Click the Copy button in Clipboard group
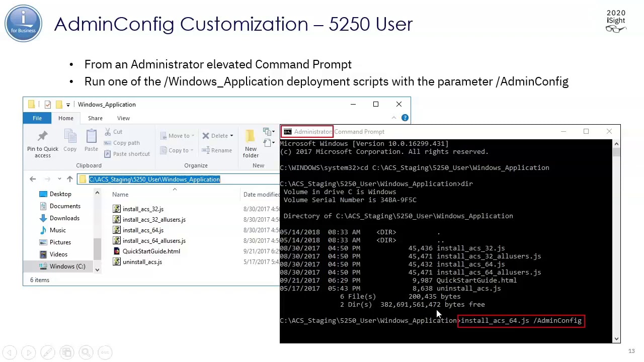This screenshot has width=644, height=362. click(70, 140)
